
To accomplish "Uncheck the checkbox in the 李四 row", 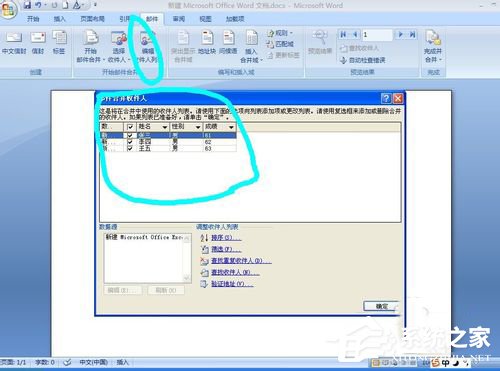I will (x=130, y=142).
